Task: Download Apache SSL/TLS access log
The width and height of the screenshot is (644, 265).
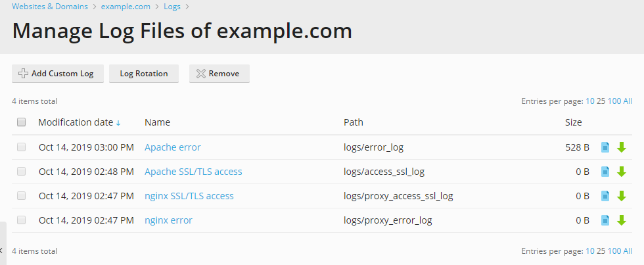Action: (622, 172)
